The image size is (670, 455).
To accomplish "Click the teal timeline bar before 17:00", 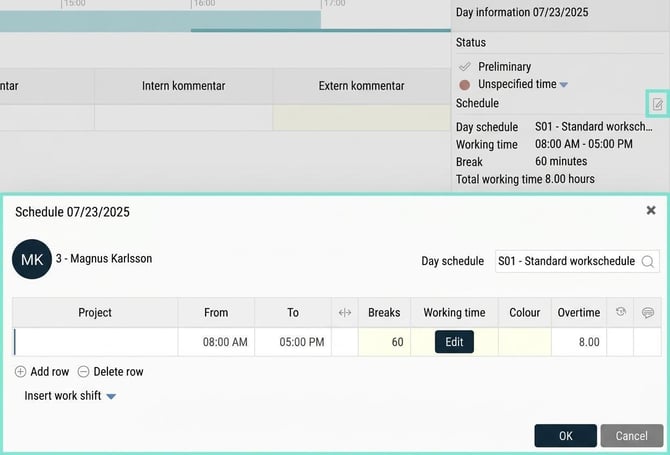I will [x=160, y=20].
